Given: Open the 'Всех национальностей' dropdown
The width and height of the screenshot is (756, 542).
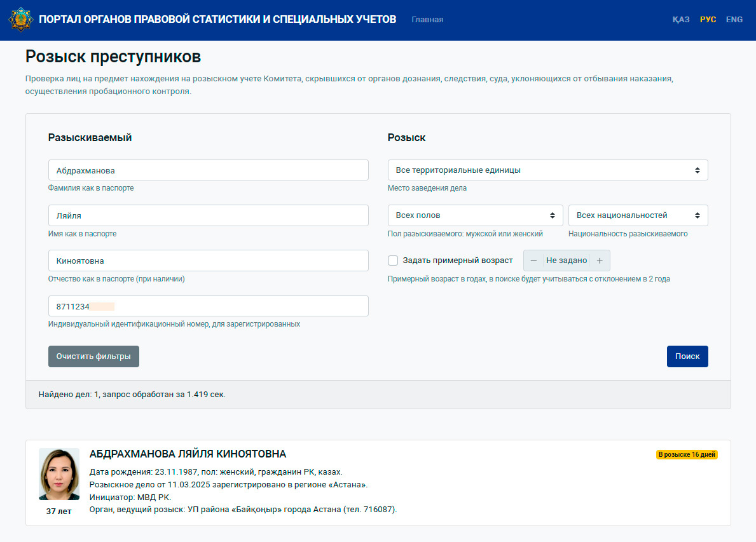Looking at the screenshot, I should pyautogui.click(x=638, y=215).
